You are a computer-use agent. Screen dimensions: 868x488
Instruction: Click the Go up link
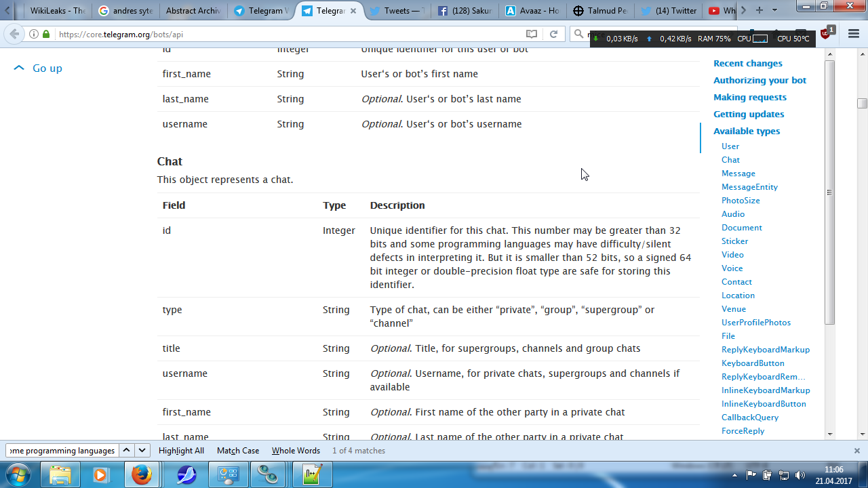(x=39, y=68)
